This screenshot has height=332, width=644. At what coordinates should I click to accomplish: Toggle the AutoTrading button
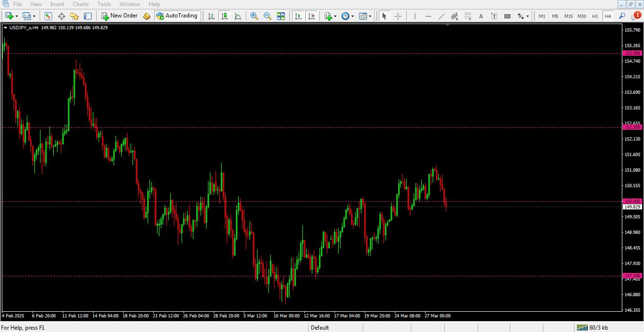pos(176,16)
